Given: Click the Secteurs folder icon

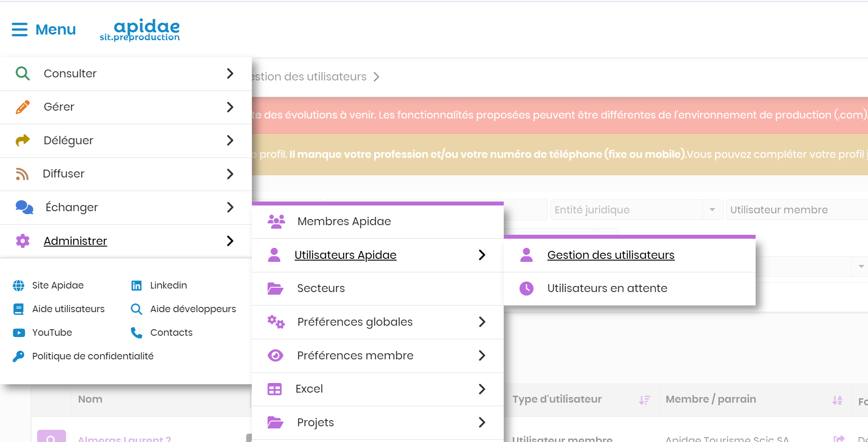Looking at the screenshot, I should [275, 289].
